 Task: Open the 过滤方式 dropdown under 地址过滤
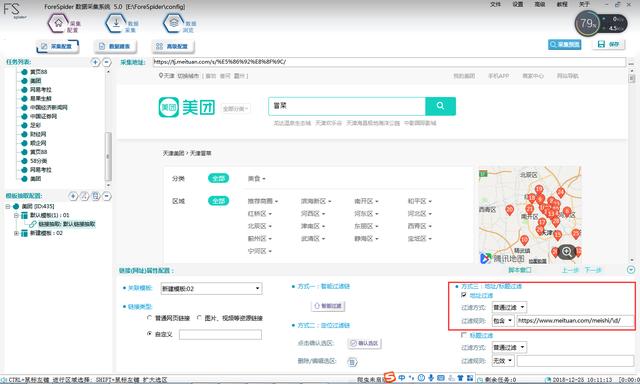pyautogui.click(x=509, y=307)
